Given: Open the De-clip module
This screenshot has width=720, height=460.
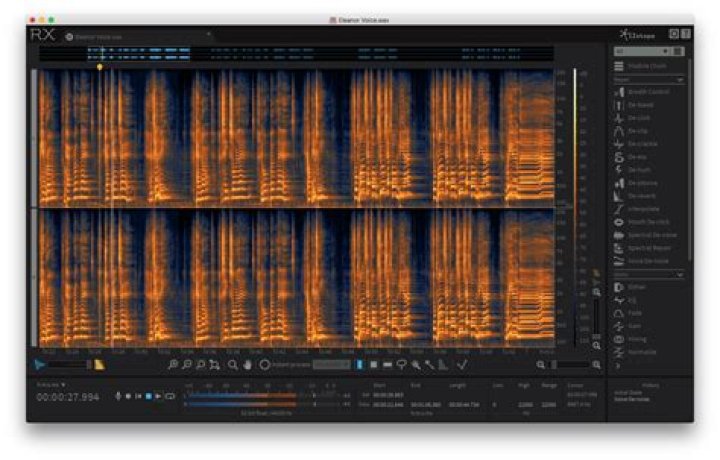Looking at the screenshot, I should (x=632, y=131).
